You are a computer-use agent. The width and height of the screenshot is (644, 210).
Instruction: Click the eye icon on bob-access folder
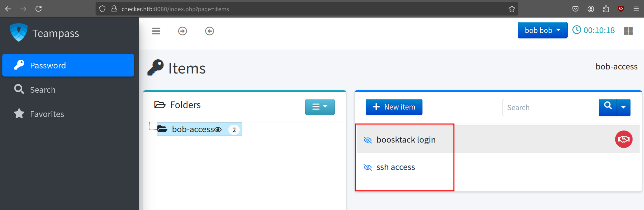click(218, 130)
